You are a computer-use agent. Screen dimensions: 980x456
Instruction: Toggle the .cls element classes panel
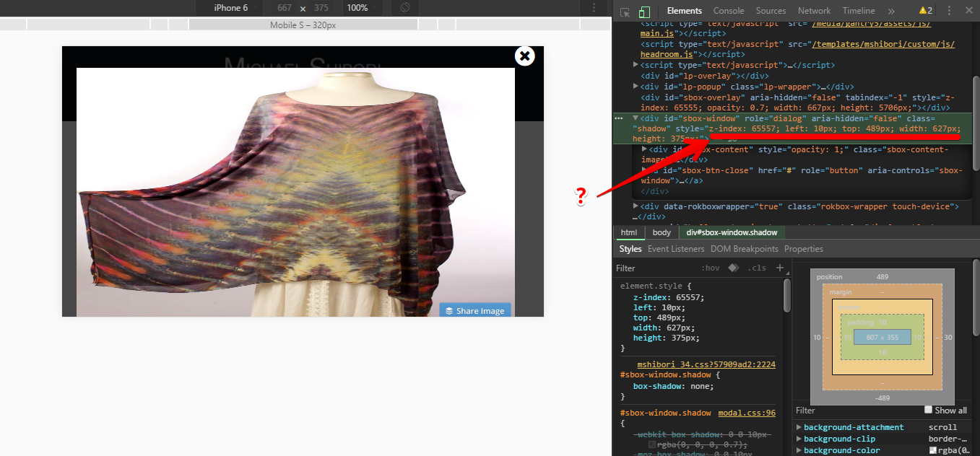point(757,268)
